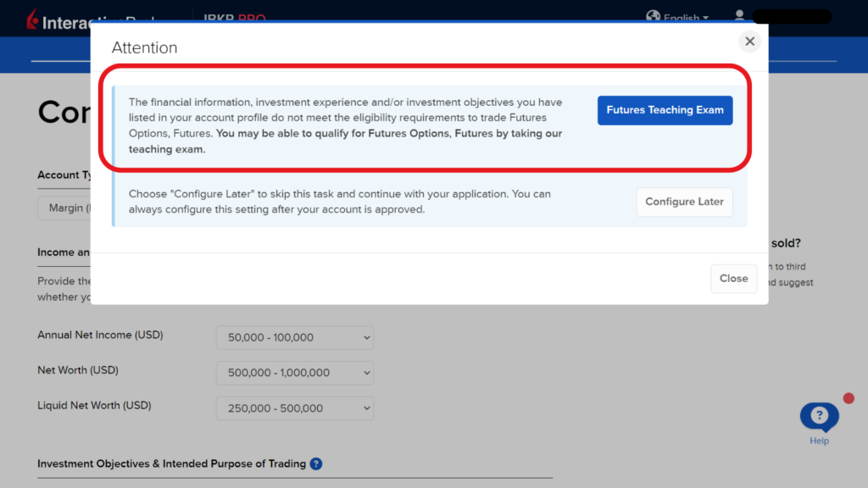
Task: Close the Attention dialog with Close button
Action: coord(733,279)
